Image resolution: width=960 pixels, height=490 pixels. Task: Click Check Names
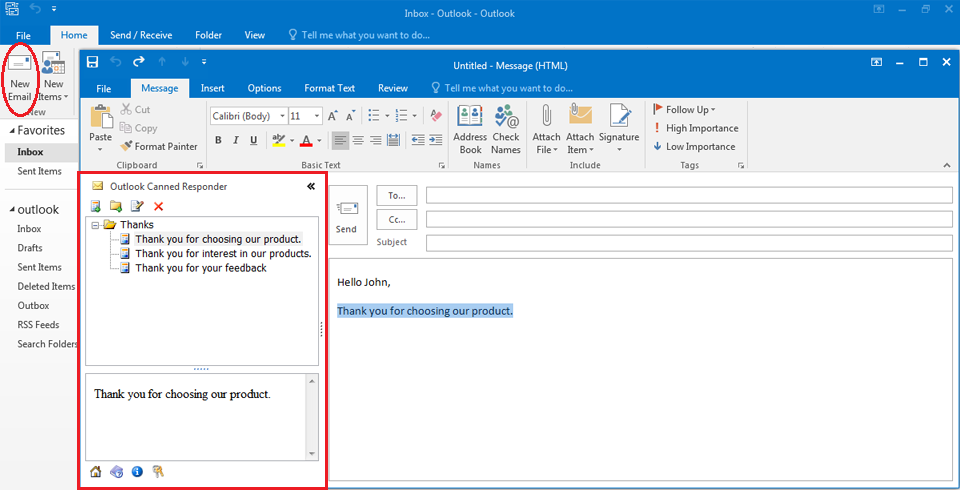pyautogui.click(x=506, y=129)
